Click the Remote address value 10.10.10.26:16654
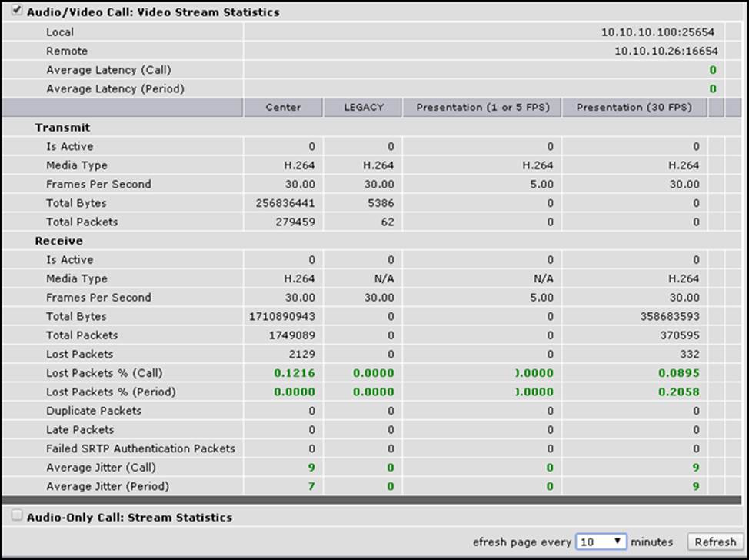Image resolution: width=749 pixels, height=560 pixels. point(666,52)
